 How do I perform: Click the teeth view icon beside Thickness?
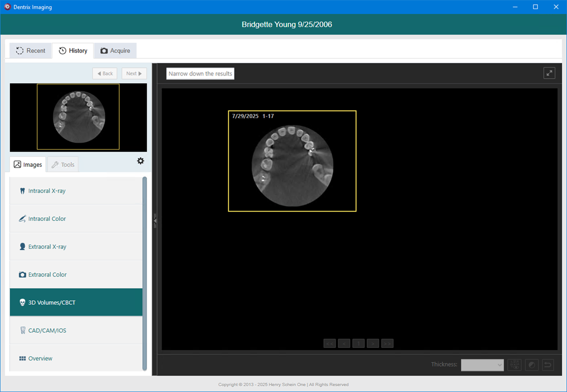(514, 365)
